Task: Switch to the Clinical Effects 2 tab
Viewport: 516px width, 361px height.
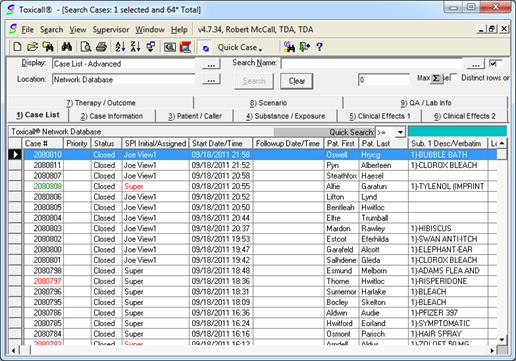Action: pyautogui.click(x=464, y=116)
